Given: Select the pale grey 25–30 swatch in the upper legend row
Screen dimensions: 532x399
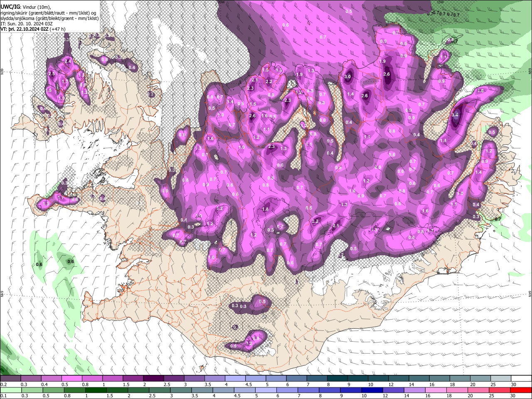Looking at the screenshot, I should coord(501,379).
